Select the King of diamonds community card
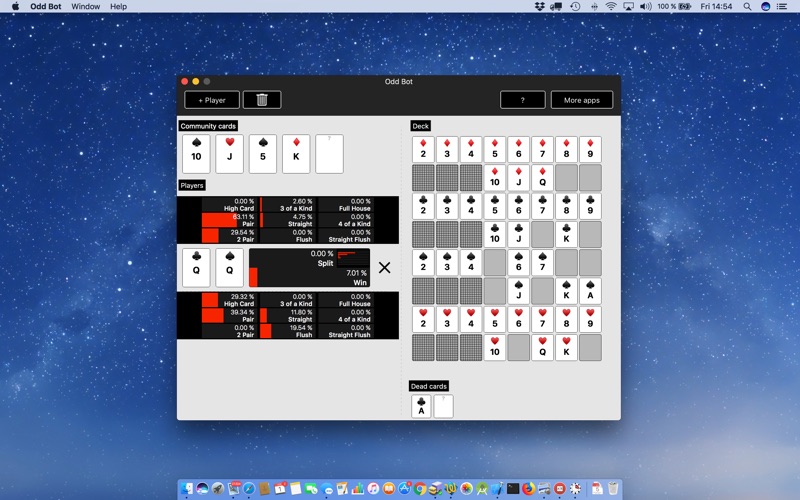Image resolution: width=800 pixels, height=500 pixels. [296, 154]
